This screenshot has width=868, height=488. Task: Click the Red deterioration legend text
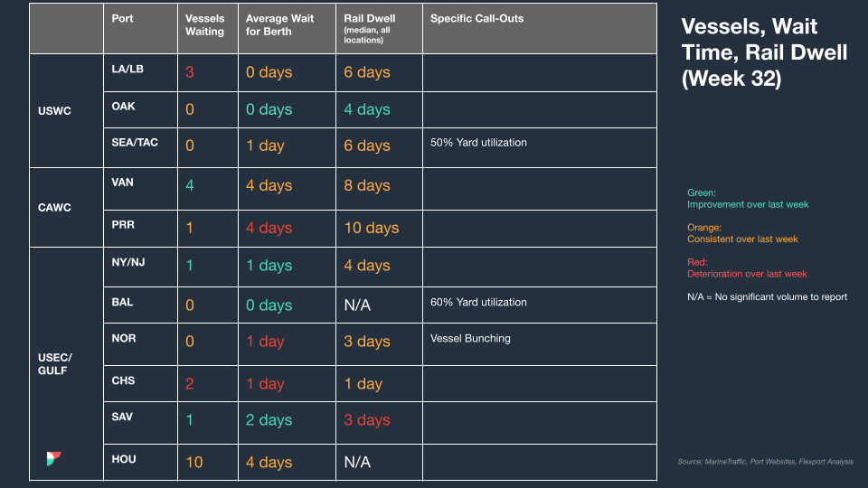pyautogui.click(x=747, y=267)
